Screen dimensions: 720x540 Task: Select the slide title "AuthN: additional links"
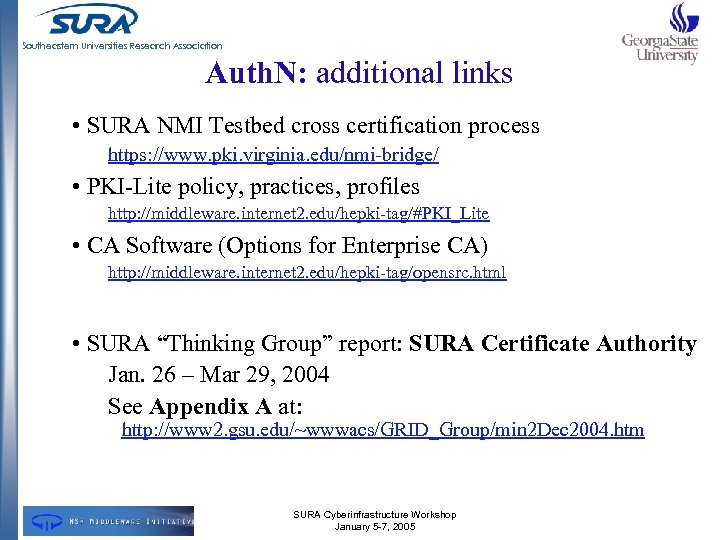(x=359, y=73)
